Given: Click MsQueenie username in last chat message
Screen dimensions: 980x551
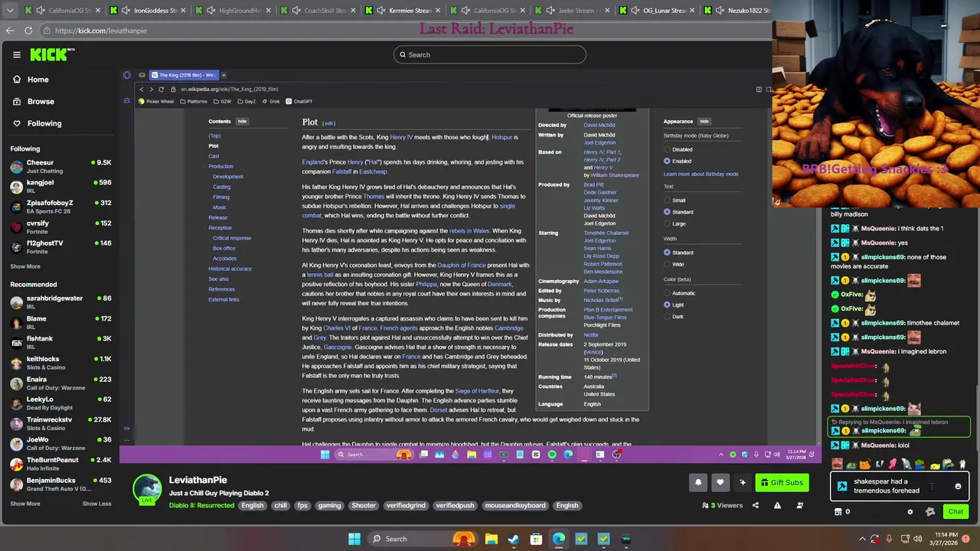Looking at the screenshot, I should 879,445.
